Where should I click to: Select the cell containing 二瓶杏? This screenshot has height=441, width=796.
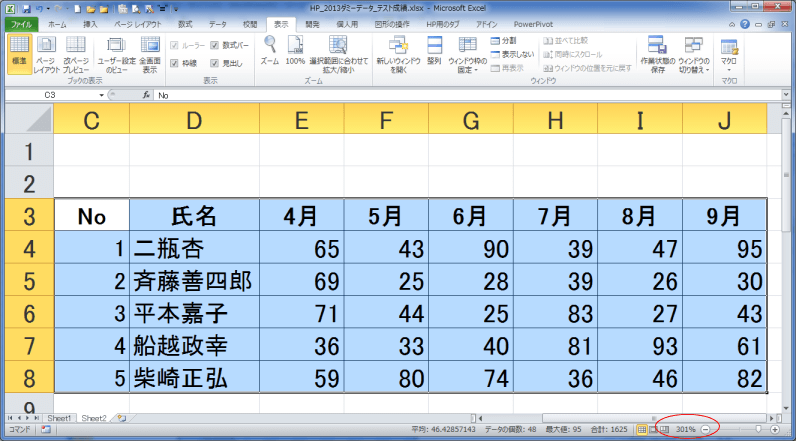coord(194,248)
